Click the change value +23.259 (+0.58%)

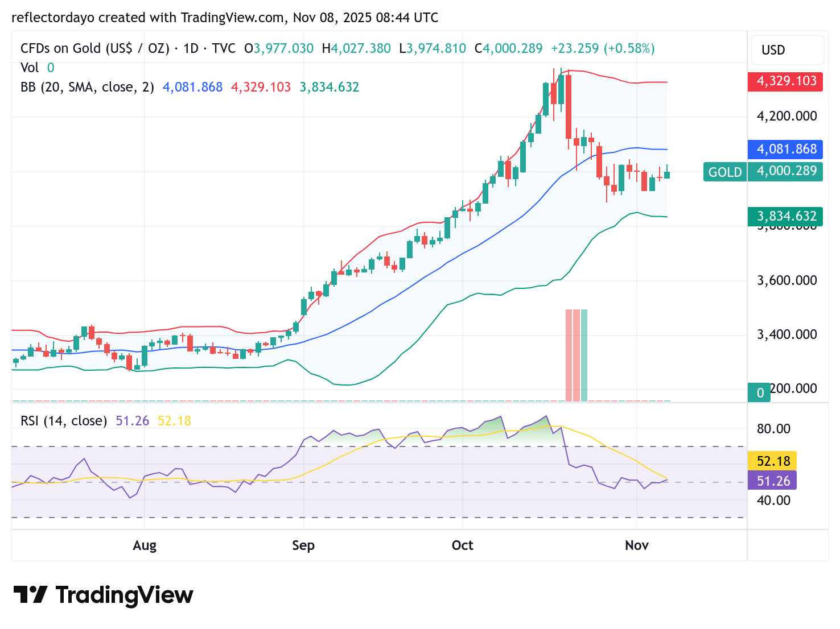(603, 48)
